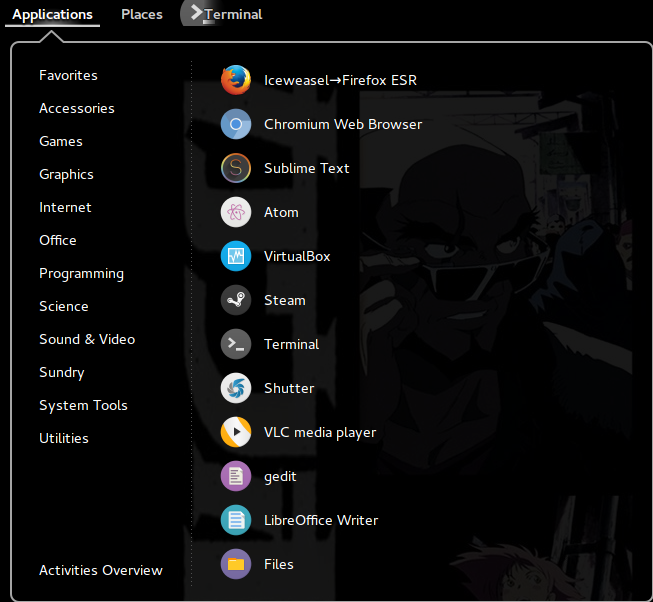
Task: Click the gedit purple document icon
Action: pyautogui.click(x=236, y=476)
